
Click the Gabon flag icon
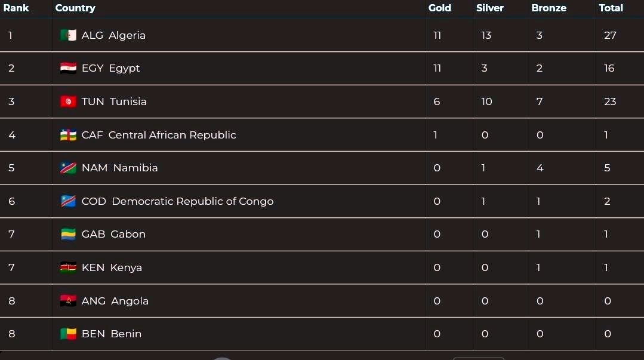pyautogui.click(x=68, y=234)
